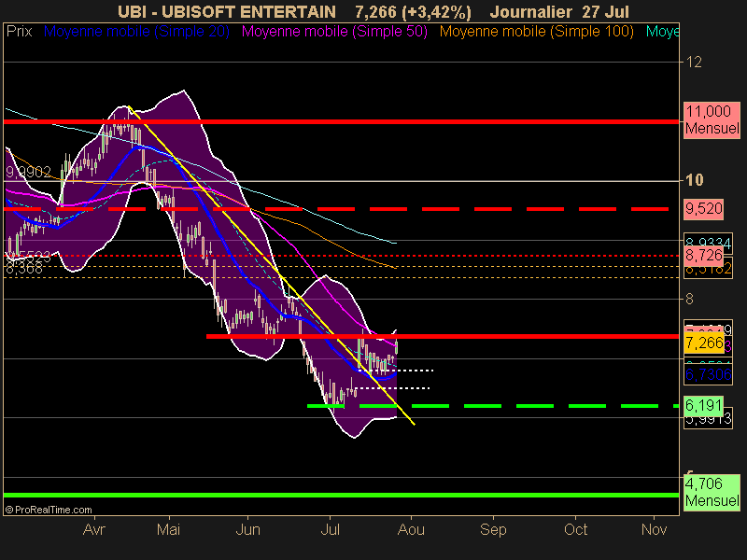Image resolution: width=747 pixels, height=560 pixels.
Task: Select the green "6,191" price tag
Action: 704,405
